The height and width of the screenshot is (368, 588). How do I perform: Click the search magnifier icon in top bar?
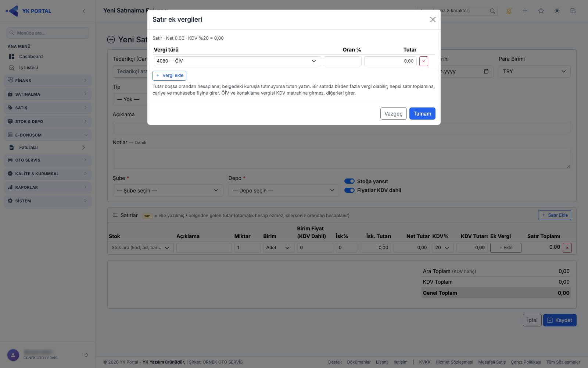pos(492,11)
